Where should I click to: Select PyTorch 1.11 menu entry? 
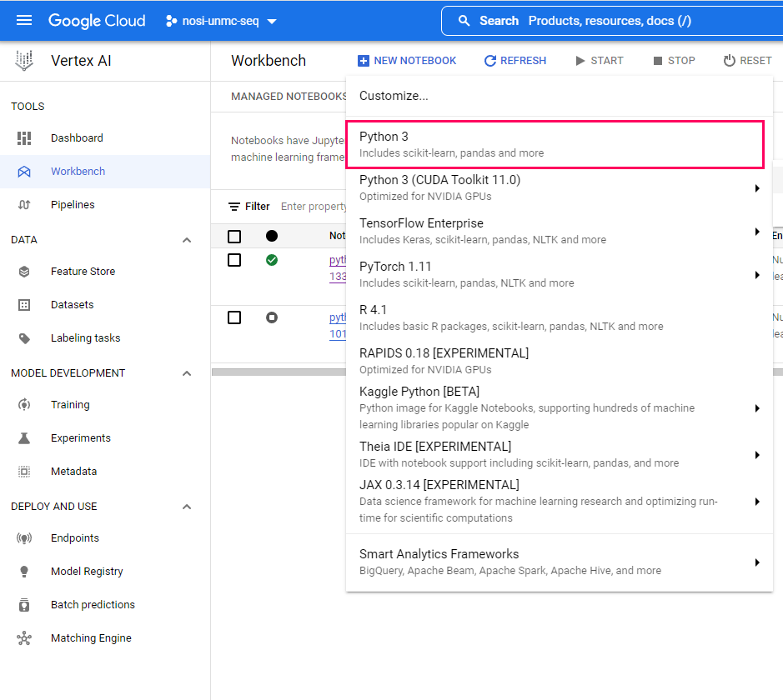click(x=560, y=275)
